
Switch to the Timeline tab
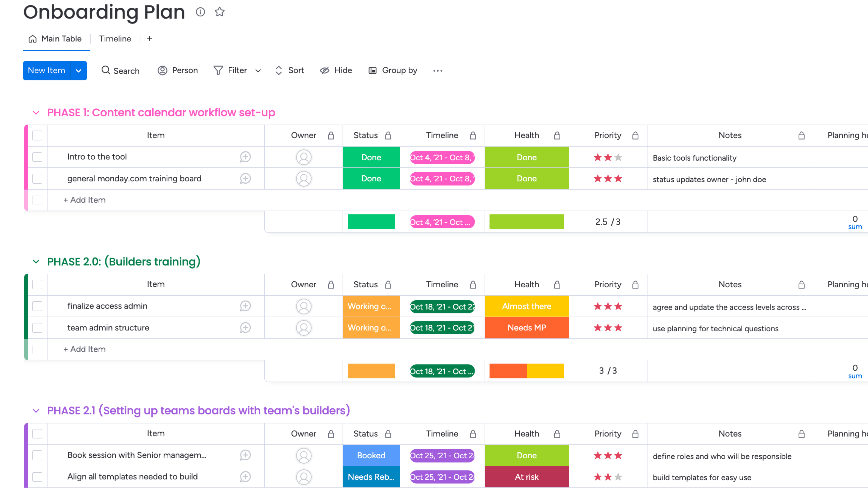click(x=115, y=38)
